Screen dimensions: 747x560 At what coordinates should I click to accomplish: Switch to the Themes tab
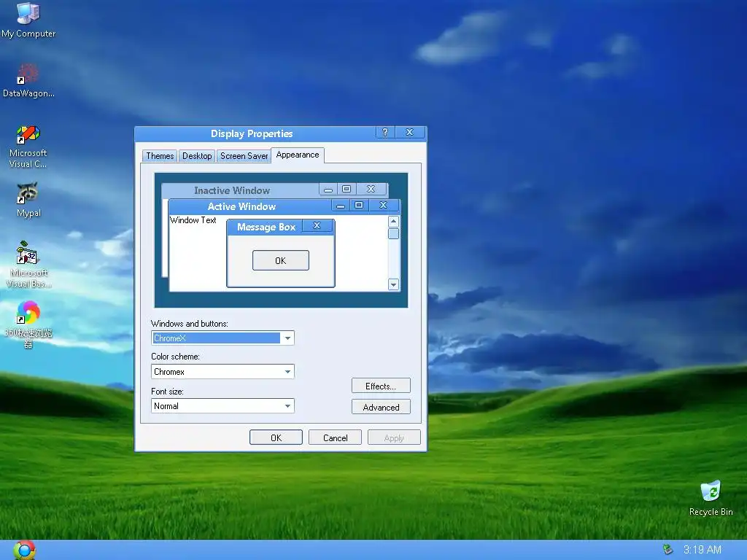pos(160,156)
